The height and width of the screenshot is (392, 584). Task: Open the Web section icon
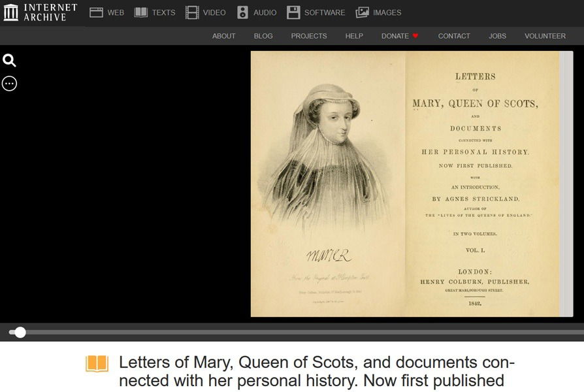click(x=97, y=12)
